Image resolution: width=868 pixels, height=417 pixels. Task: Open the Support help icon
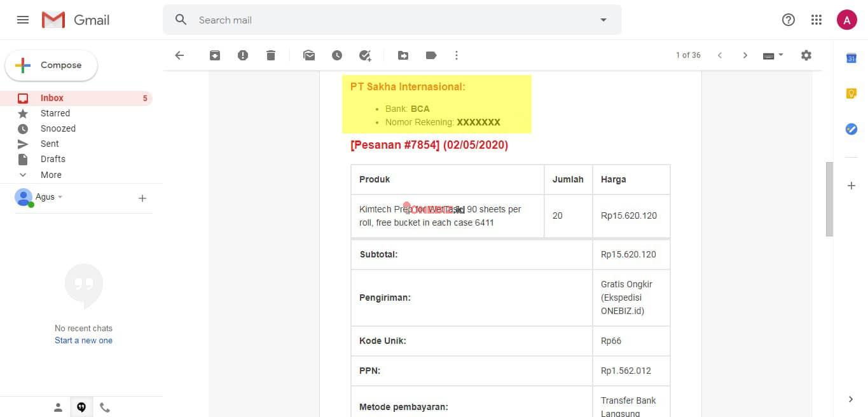click(x=789, y=20)
